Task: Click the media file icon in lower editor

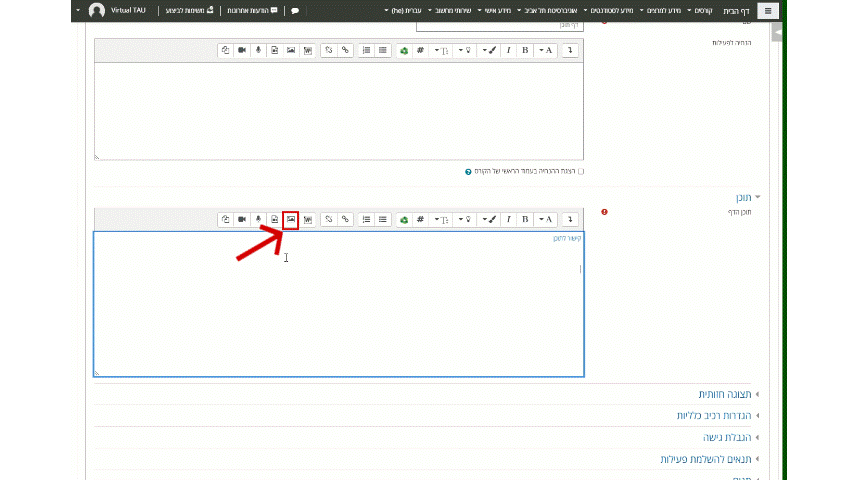Action: point(275,219)
